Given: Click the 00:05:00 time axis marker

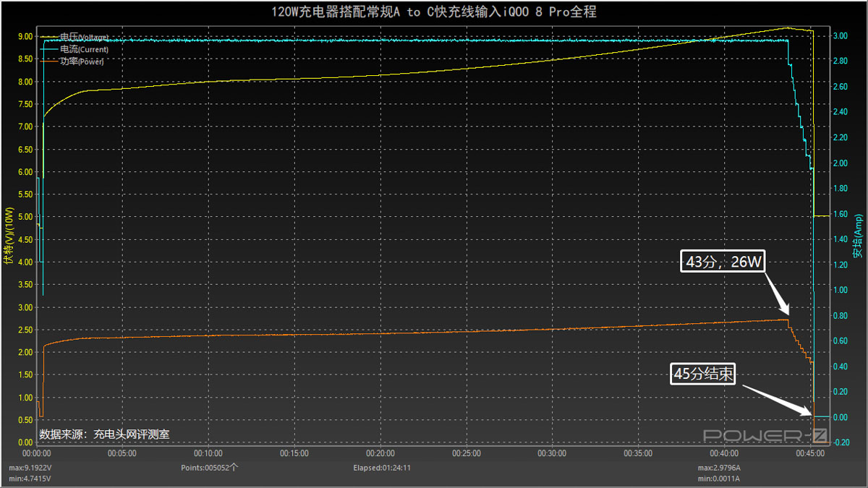Looking at the screenshot, I should (x=122, y=453).
